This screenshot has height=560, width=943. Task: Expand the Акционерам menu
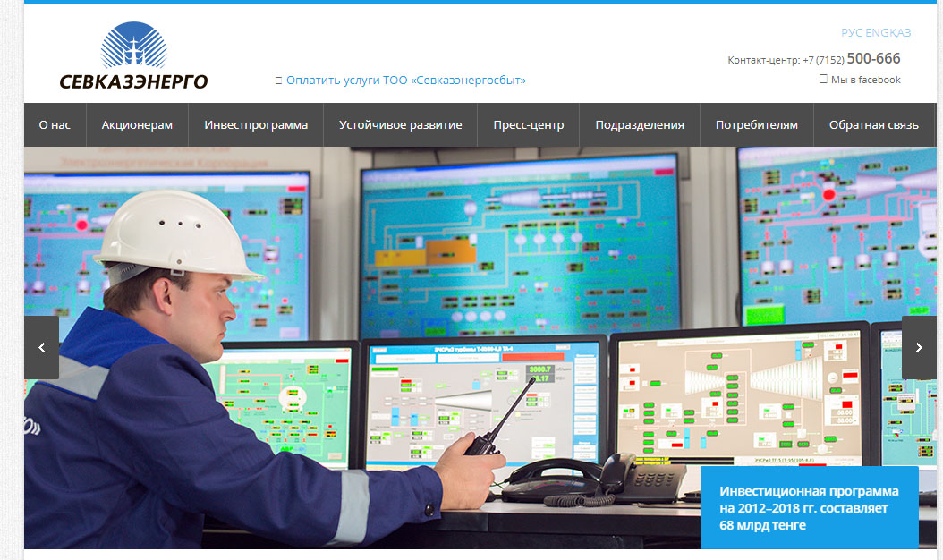137,125
